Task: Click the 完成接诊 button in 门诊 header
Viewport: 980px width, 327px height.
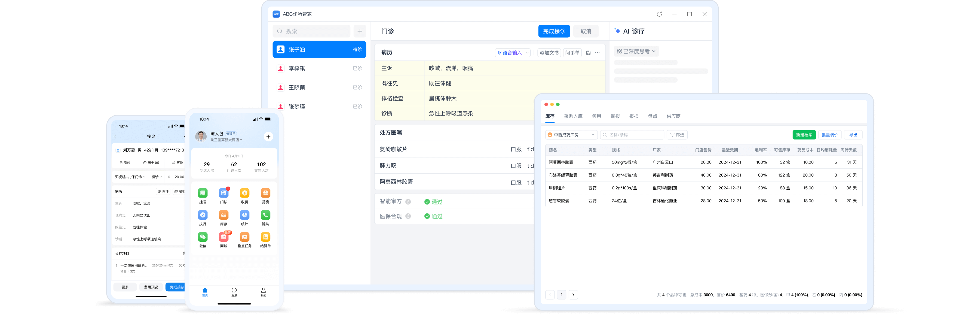Action: [x=554, y=31]
